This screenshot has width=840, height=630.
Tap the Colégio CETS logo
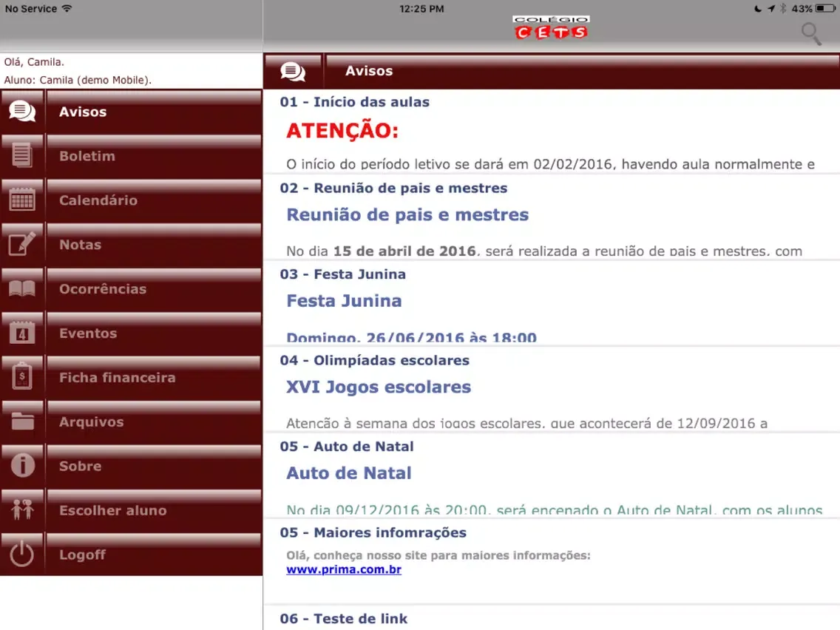coord(551,27)
